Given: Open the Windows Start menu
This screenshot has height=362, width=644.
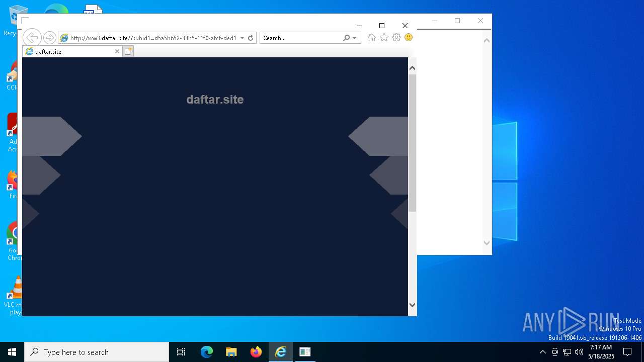Looking at the screenshot, I should point(12,352).
